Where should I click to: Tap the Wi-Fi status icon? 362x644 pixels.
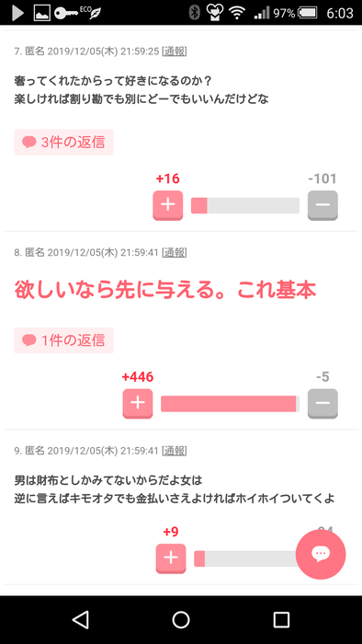[237, 13]
